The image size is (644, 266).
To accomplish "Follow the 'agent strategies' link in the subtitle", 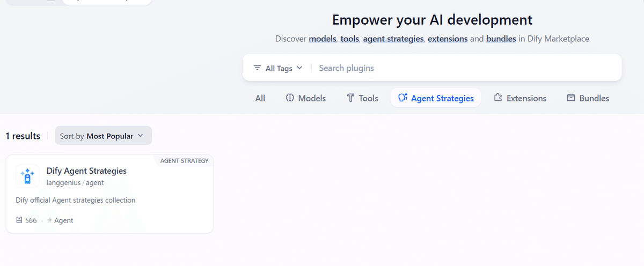I will [x=393, y=39].
